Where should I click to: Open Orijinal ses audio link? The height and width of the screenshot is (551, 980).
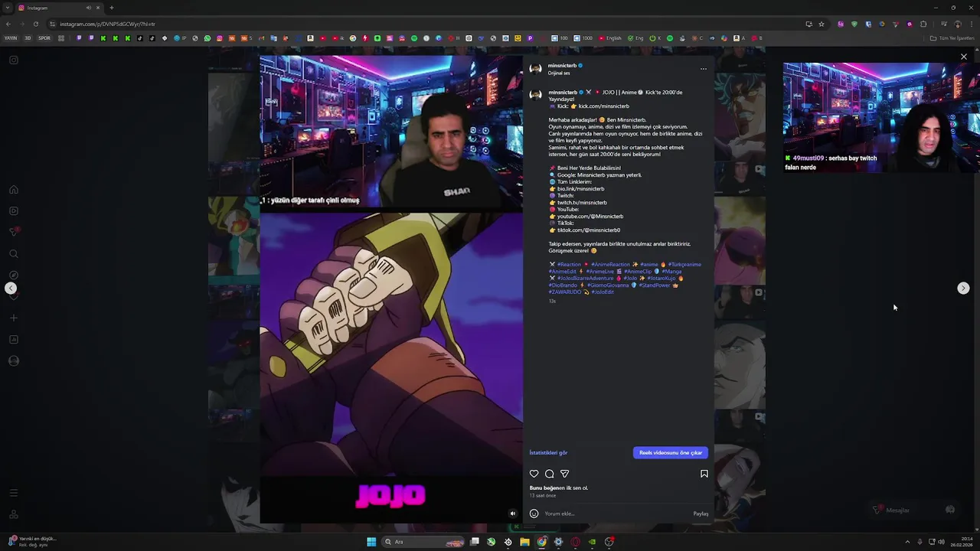coord(559,73)
